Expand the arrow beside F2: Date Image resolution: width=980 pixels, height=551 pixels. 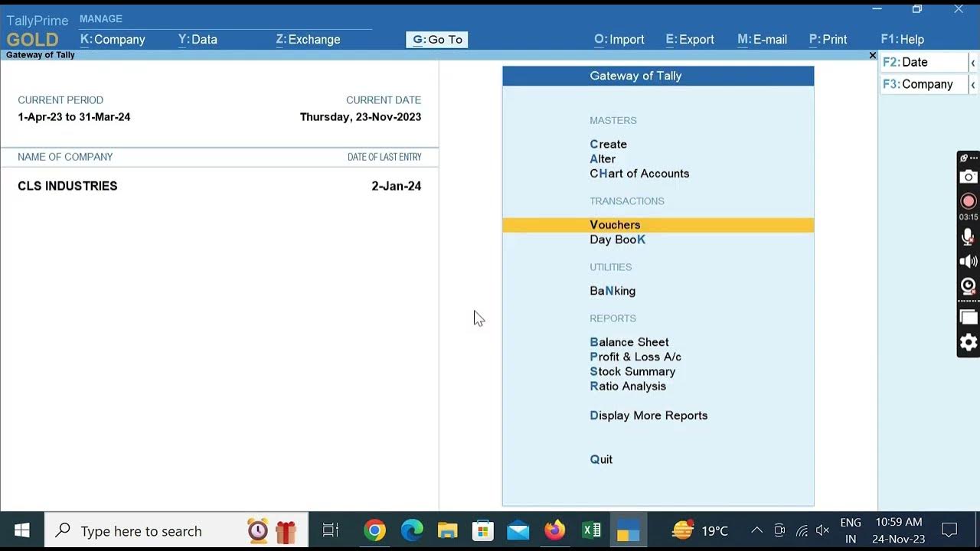[x=973, y=62]
